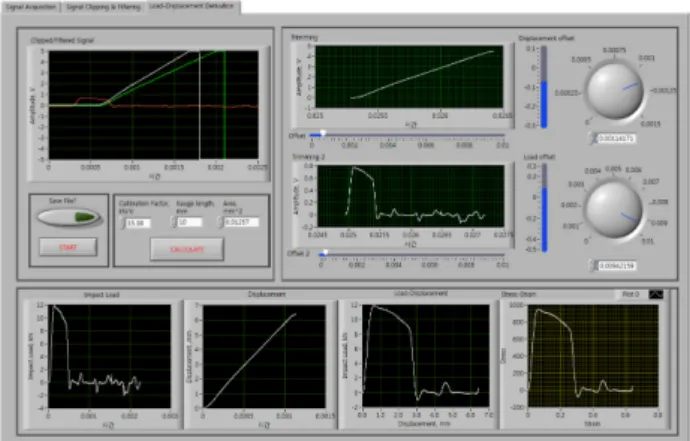Select the Load-Displacement Derivation tab
Screen dimensions: 690x441
click(x=192, y=7)
